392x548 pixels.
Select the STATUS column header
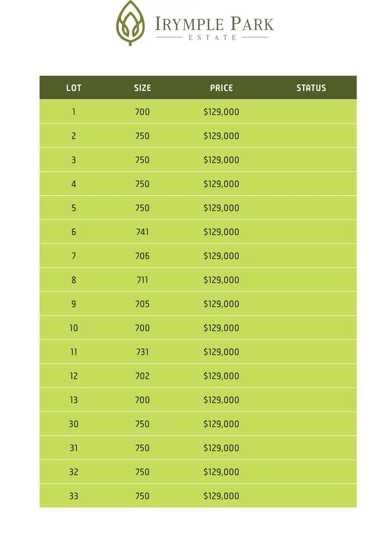312,88
